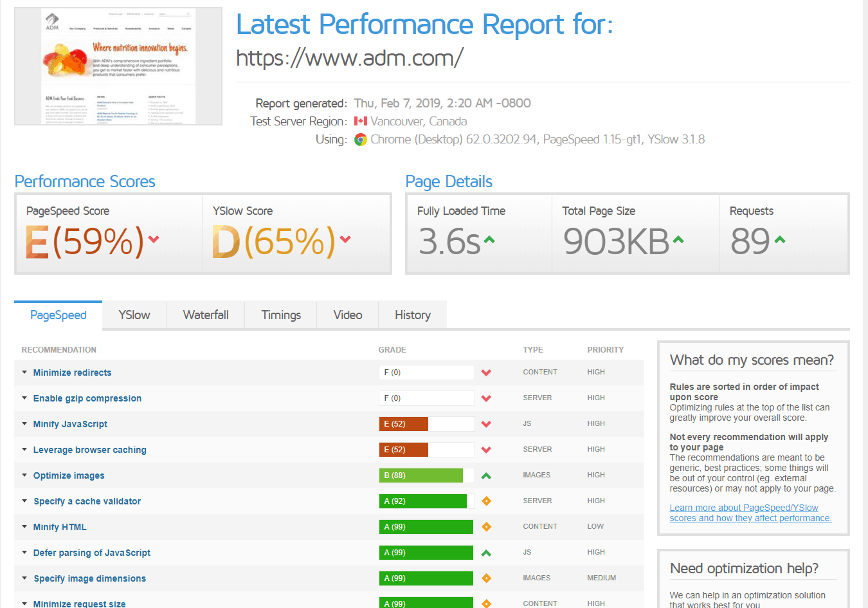Open the Optimize images link
Viewport: 868px width, 608px height.
(69, 475)
